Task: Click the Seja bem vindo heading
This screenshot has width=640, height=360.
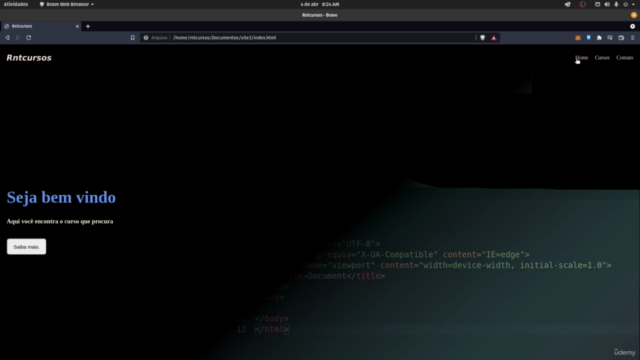Action: pos(61,198)
